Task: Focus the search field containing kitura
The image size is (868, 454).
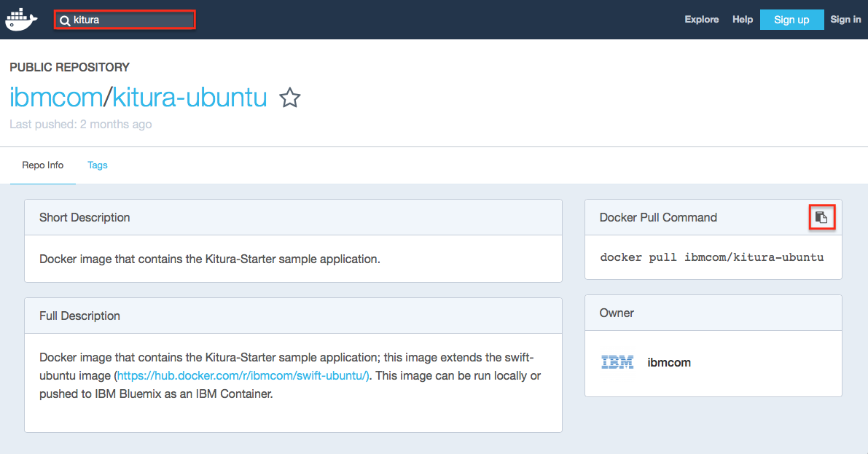Action: 125,20
